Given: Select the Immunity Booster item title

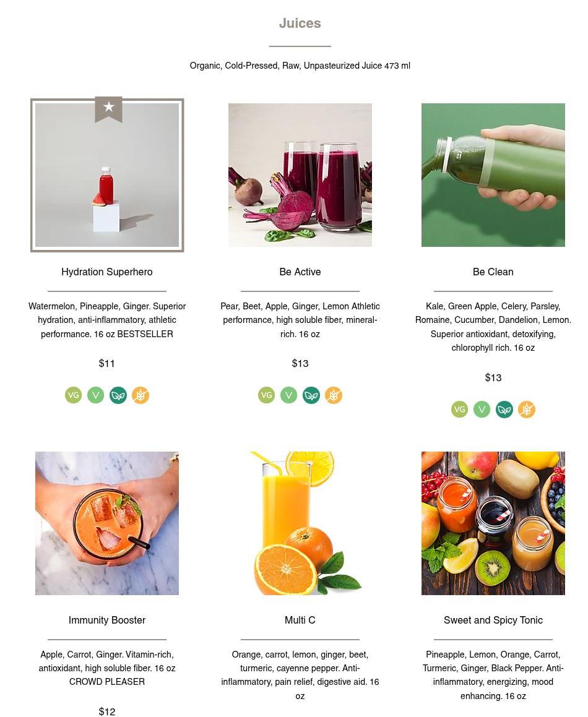Looking at the screenshot, I should (x=107, y=620).
